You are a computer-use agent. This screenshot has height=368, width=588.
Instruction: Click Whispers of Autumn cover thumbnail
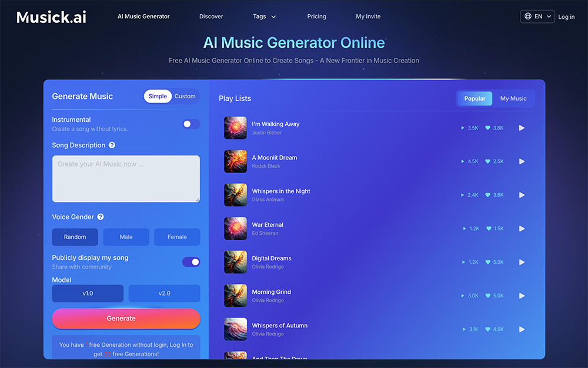[236, 329]
